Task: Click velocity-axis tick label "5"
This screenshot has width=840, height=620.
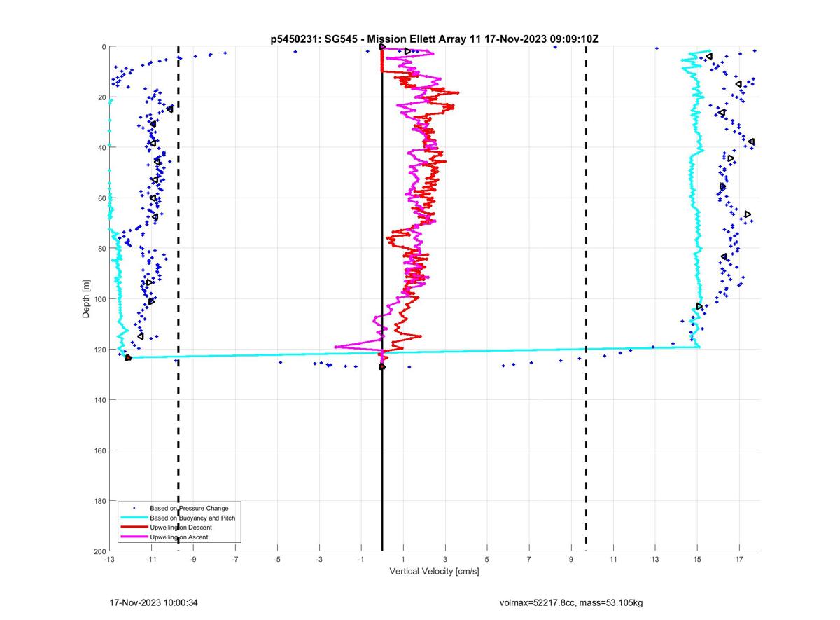Action: (487, 560)
